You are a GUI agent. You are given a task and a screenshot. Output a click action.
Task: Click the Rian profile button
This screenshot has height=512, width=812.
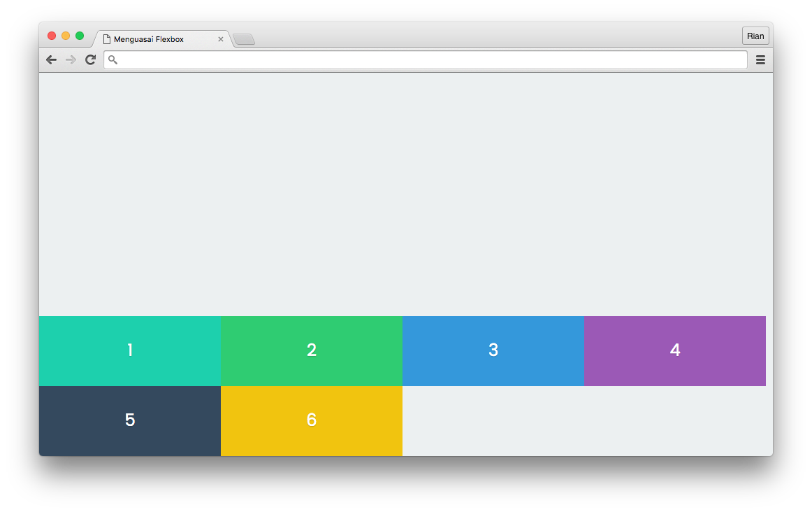click(x=755, y=36)
